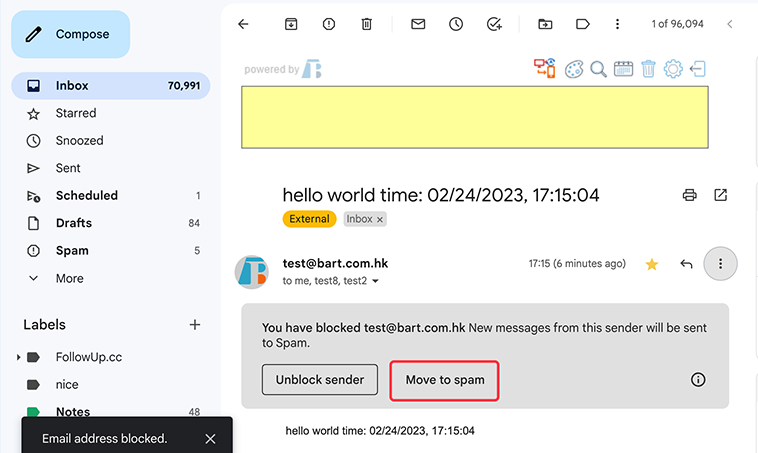Delete email with toolbar trash icon
Image resolution: width=758 pixels, height=453 pixels.
(366, 24)
